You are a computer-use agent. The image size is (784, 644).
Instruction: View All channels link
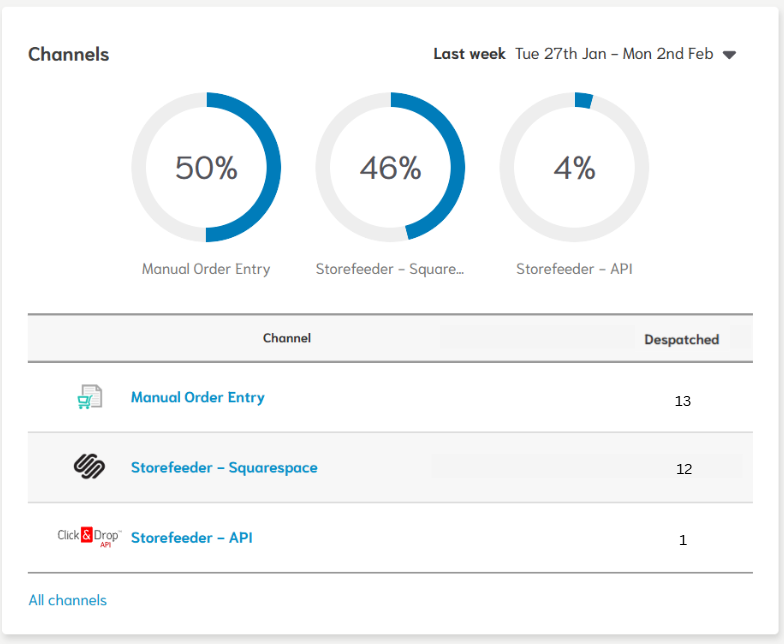pyautogui.click(x=67, y=600)
